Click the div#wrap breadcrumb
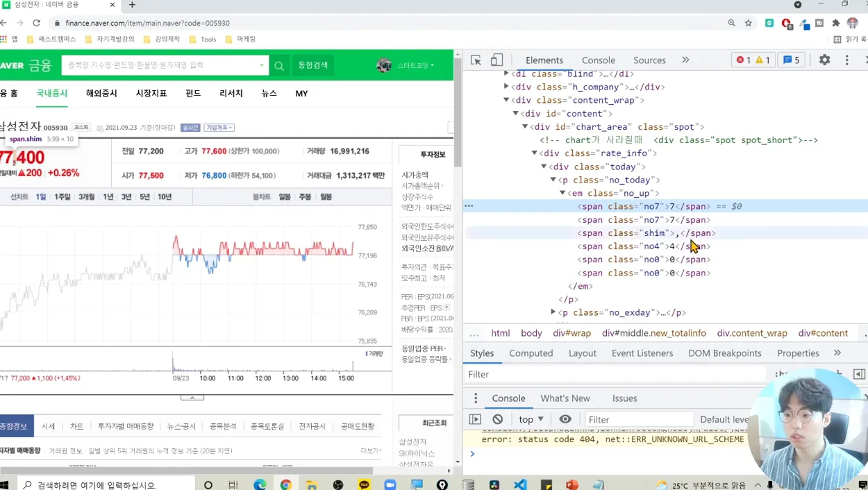 point(572,333)
